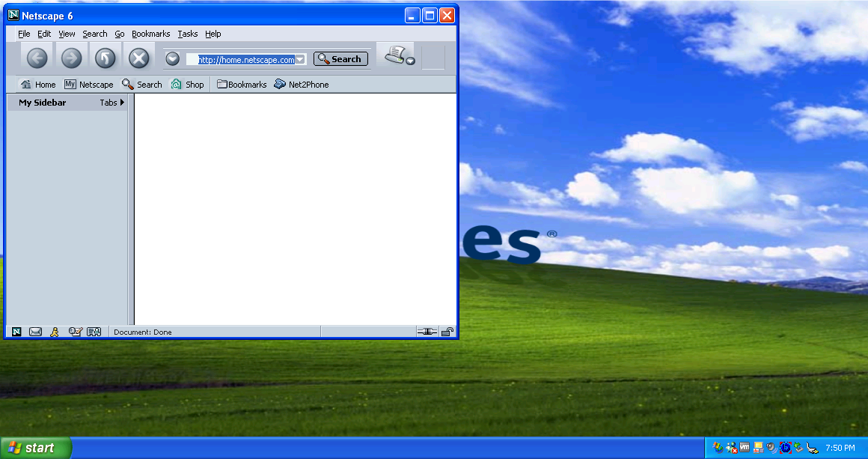
Task: Open Address Book icon in status bar
Action: (94, 332)
